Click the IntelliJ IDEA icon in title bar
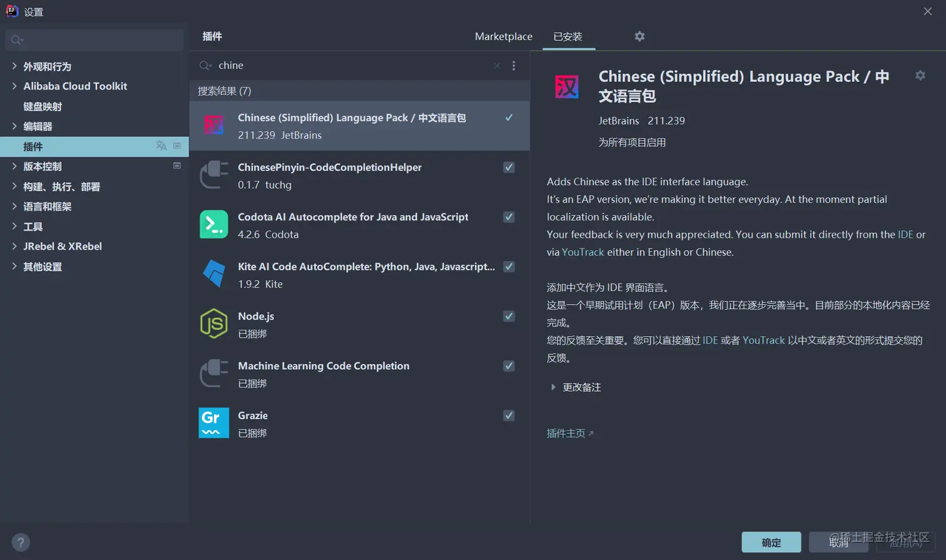Screen dimensions: 946x560 12,11
